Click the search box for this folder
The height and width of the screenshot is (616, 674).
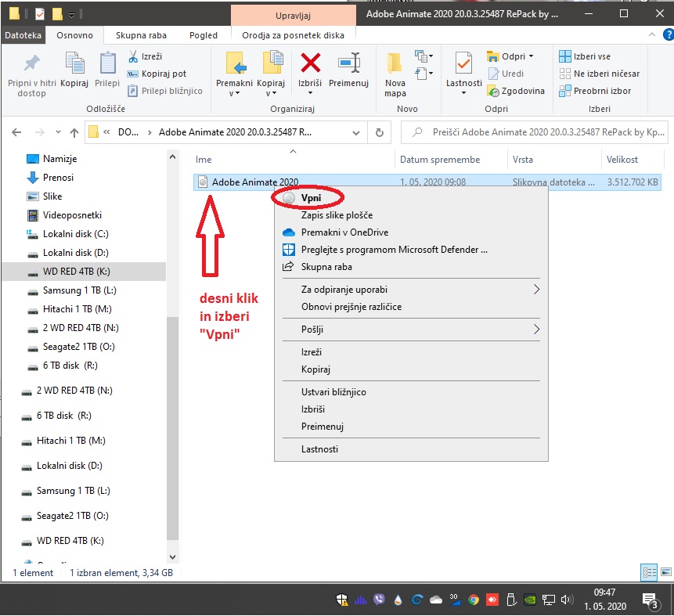point(534,132)
